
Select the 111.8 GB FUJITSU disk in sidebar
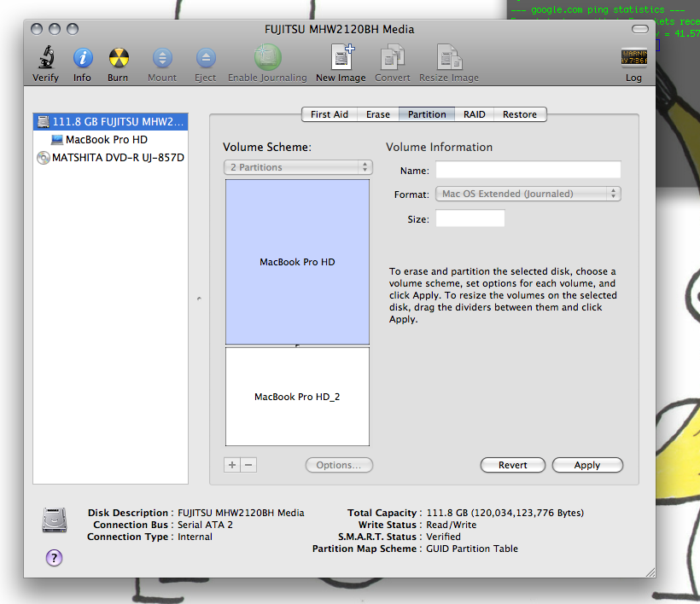click(110, 122)
